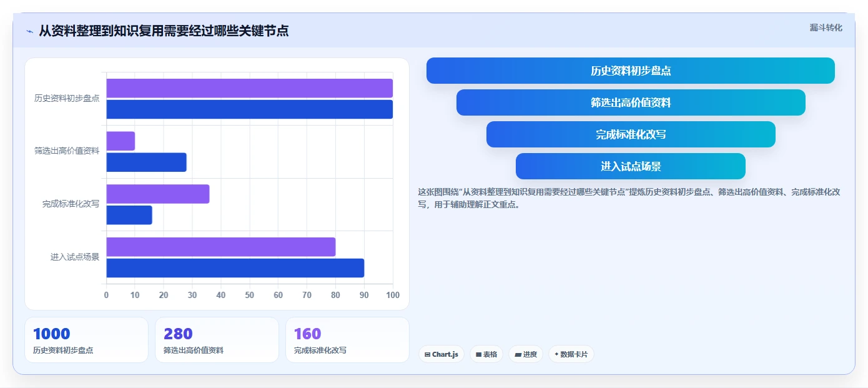
Task: Click the blue bar for 进入试点场景
Action: [x=235, y=268]
